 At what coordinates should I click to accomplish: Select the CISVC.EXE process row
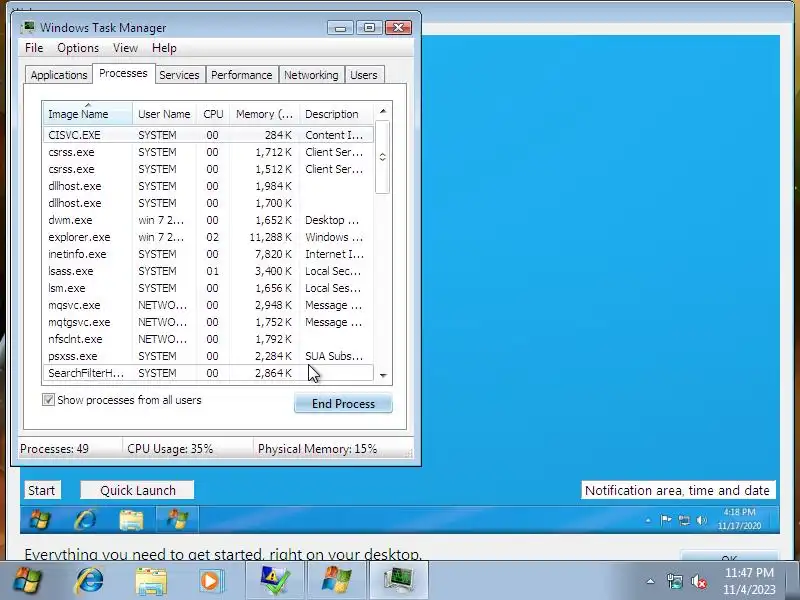pos(208,135)
